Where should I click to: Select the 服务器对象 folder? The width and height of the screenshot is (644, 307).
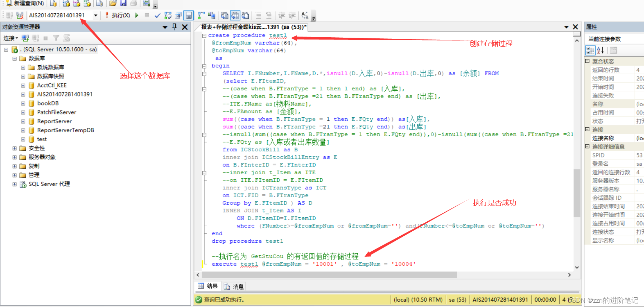pos(42,157)
